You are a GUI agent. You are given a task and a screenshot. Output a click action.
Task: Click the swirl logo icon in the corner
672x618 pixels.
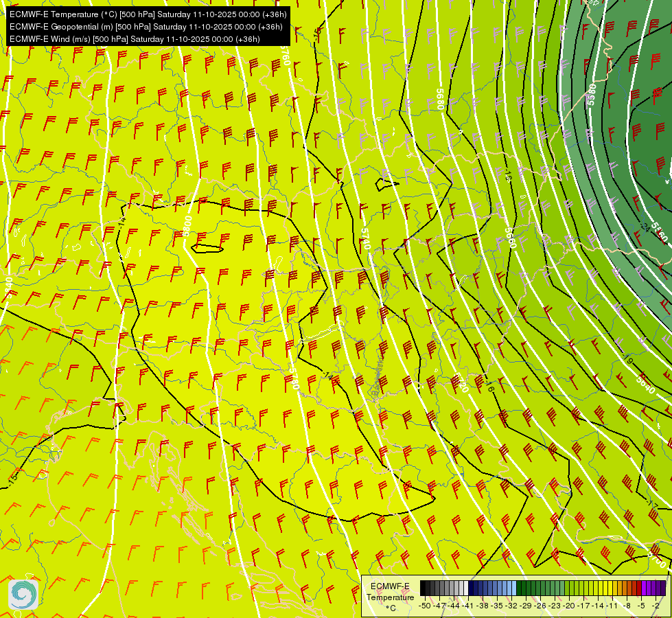tap(23, 595)
